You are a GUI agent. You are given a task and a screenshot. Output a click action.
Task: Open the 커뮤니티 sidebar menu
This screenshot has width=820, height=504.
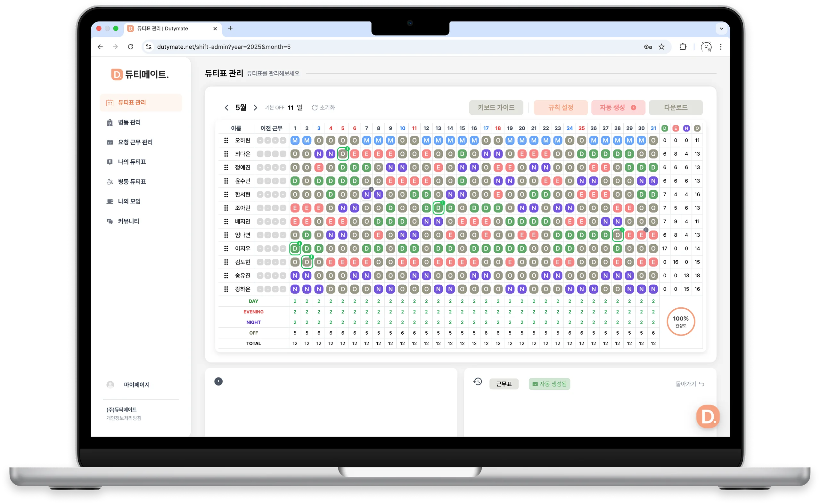141,221
